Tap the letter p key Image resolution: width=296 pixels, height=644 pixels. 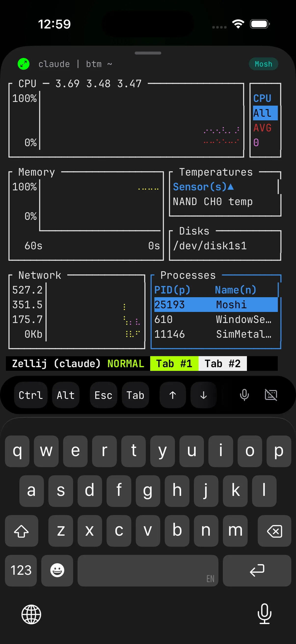[x=279, y=451]
